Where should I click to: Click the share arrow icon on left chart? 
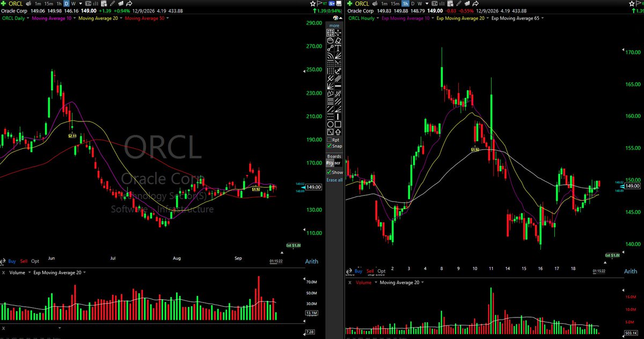coord(129,3)
